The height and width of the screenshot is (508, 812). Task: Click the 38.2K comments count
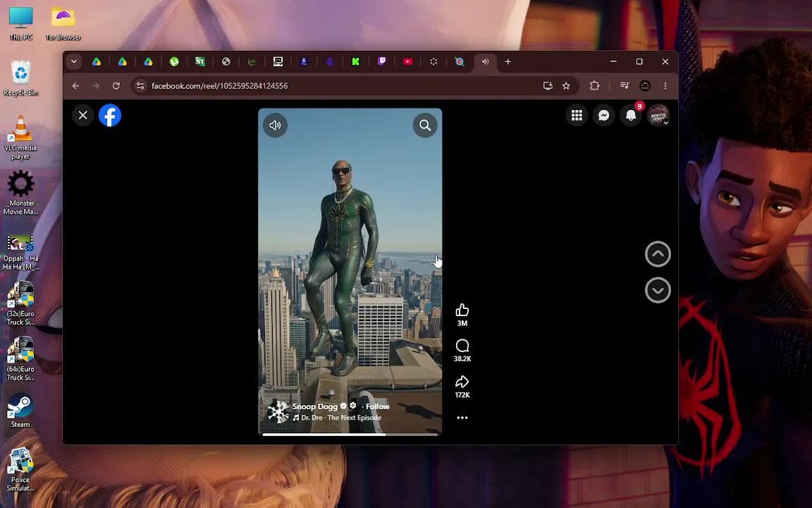coord(462,358)
